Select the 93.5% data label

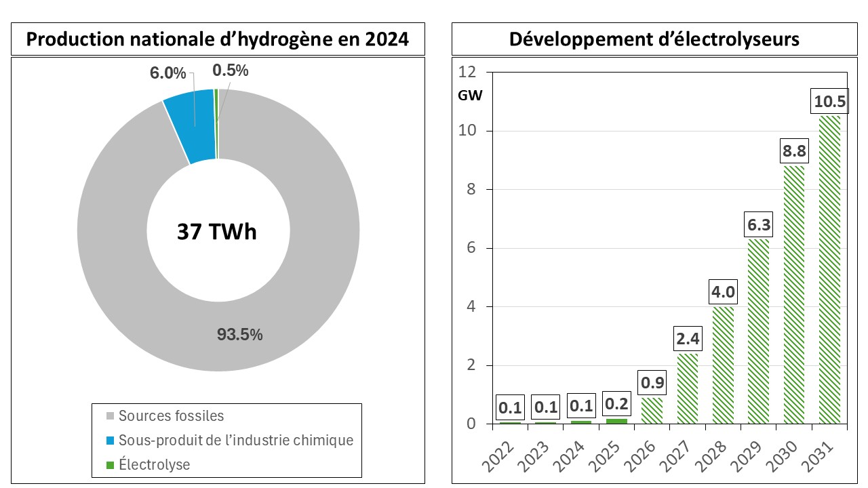[239, 334]
